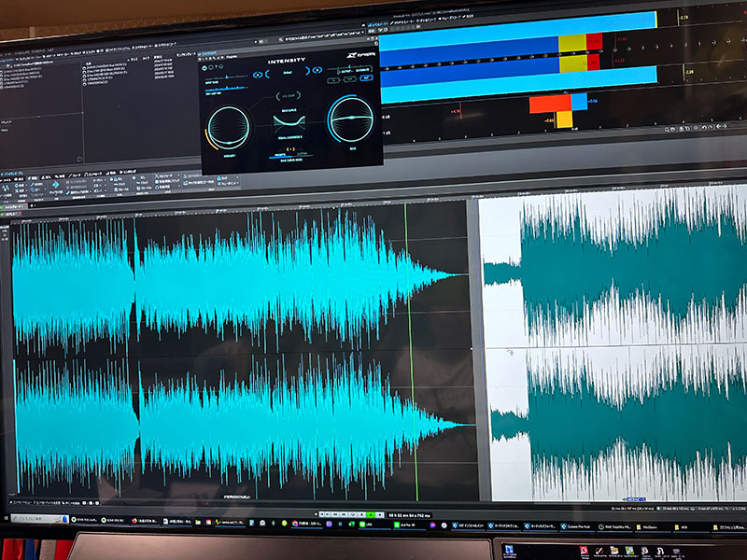
Task: Click the bracketed button above the bias curve
Action: coord(289,96)
